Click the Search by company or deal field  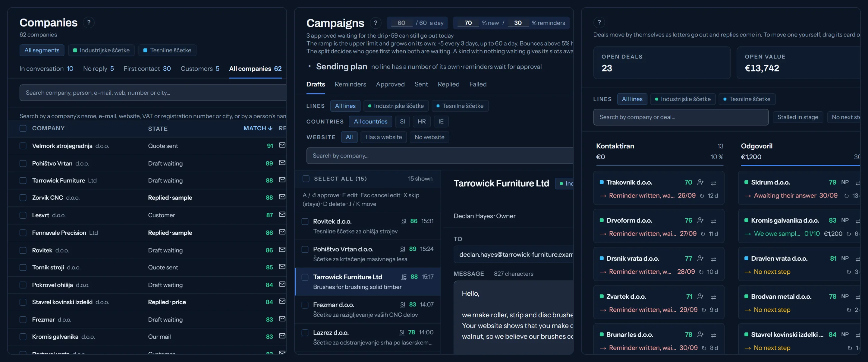681,117
